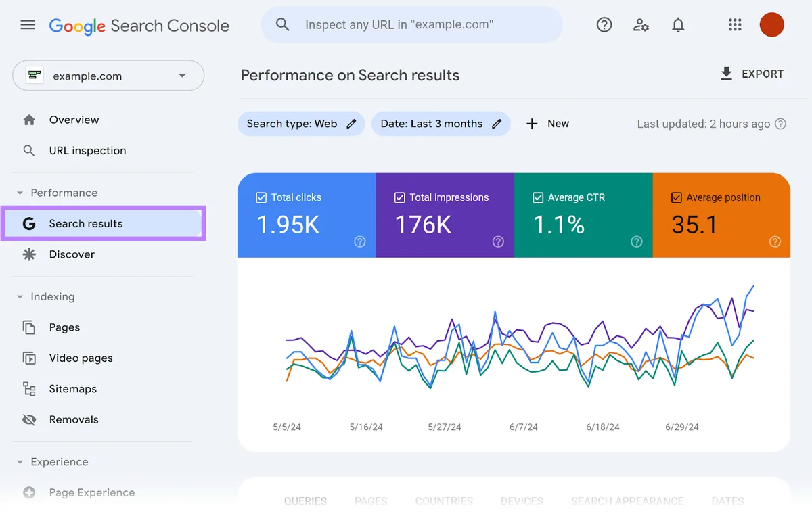Click the Google Search Console logo
The image size is (812, 512).
point(139,26)
